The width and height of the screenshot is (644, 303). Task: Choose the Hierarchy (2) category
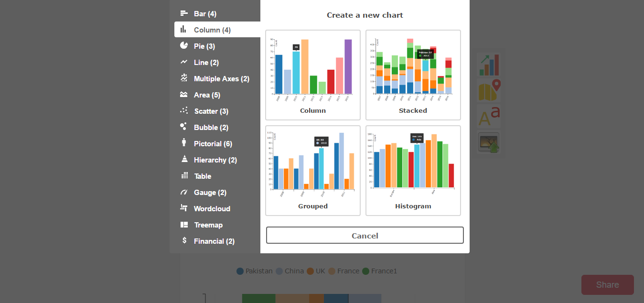coord(215,160)
